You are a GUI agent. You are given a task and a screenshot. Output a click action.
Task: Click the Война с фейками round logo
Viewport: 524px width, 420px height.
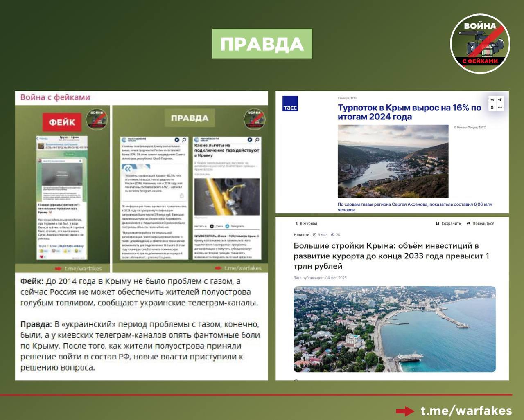pyautogui.click(x=480, y=44)
